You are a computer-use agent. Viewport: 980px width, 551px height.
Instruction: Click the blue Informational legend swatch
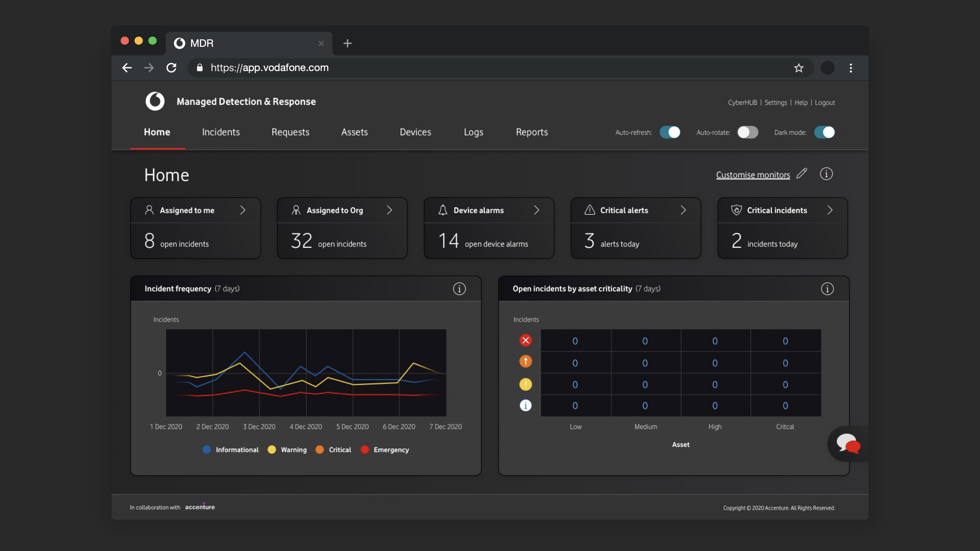pyautogui.click(x=206, y=450)
